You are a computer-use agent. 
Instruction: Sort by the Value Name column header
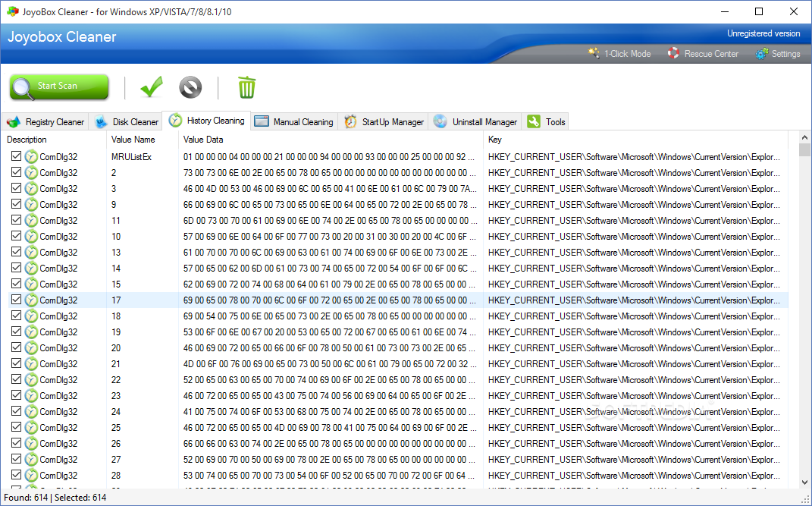[143, 140]
